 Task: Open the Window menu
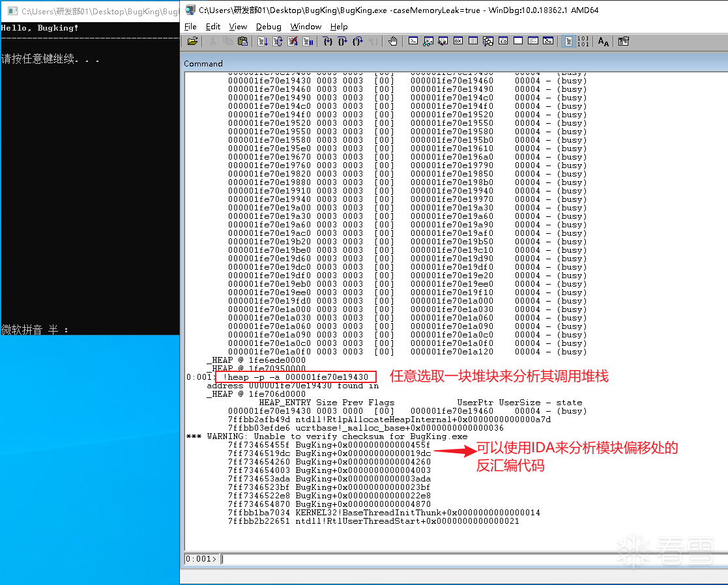point(306,27)
